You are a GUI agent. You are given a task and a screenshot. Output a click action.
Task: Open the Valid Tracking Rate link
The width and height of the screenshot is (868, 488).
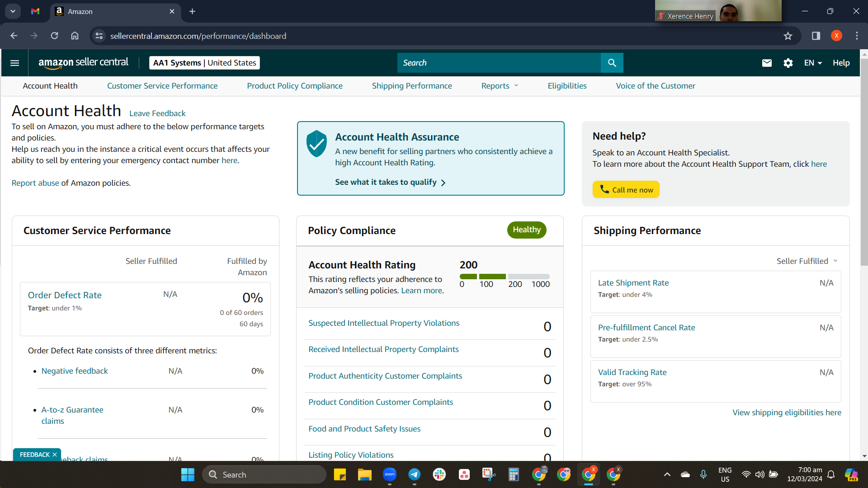[632, 372]
